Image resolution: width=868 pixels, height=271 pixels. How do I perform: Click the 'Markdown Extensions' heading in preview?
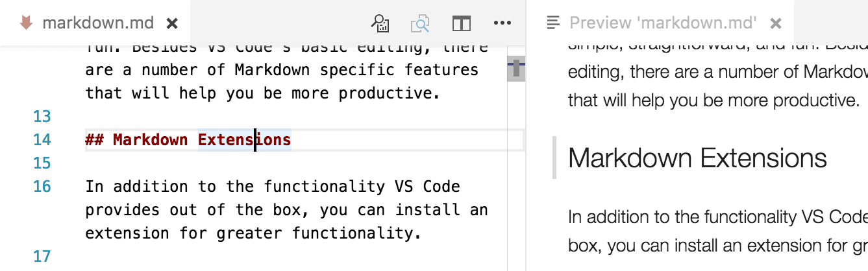click(x=697, y=158)
